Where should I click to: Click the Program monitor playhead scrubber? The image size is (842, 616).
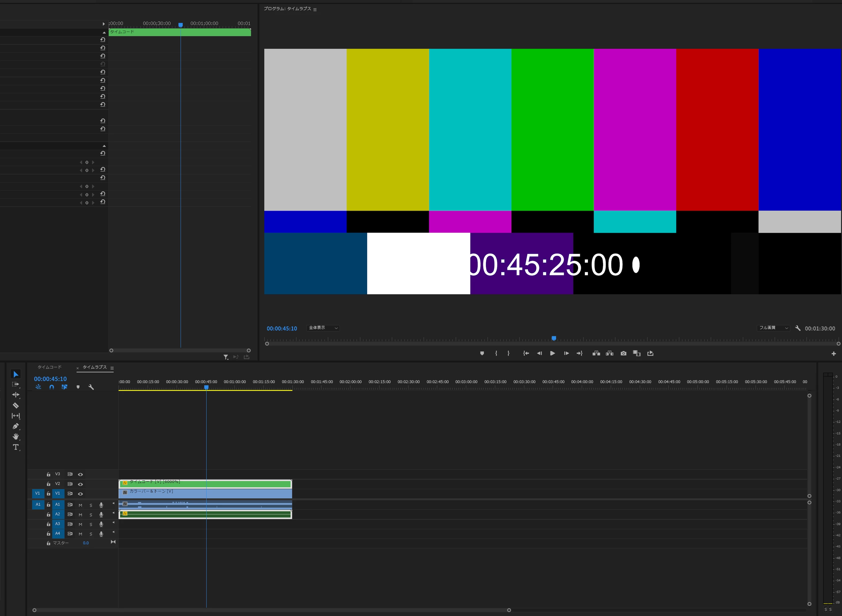click(x=554, y=339)
